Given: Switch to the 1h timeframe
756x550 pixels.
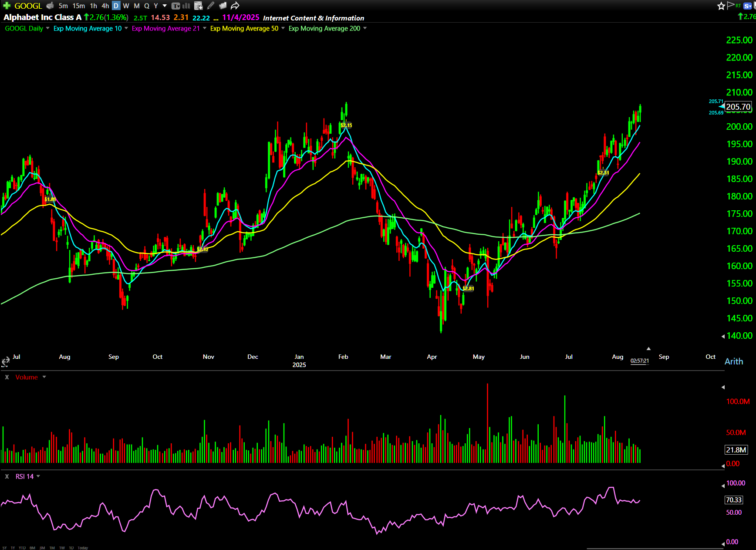Looking at the screenshot, I should pos(93,6).
